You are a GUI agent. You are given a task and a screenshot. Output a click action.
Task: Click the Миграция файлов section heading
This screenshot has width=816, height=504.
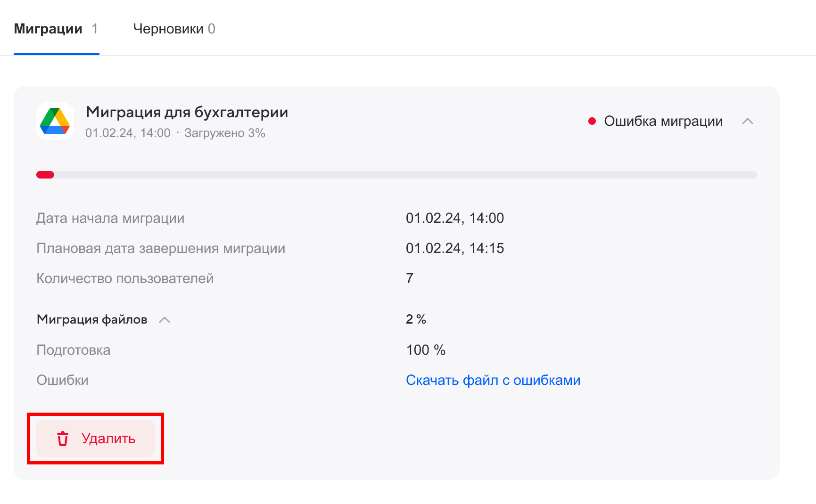[x=92, y=319]
